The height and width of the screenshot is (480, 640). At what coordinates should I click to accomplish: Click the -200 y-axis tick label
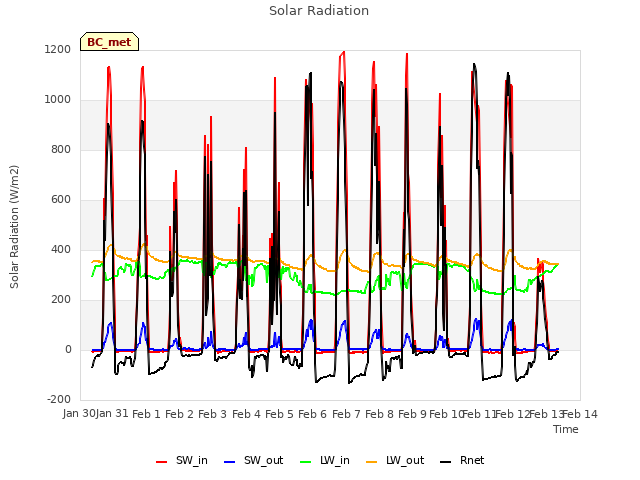[59, 400]
